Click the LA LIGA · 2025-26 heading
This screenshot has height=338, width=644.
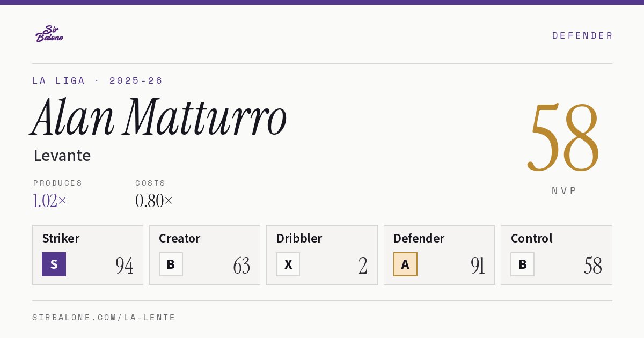[x=97, y=80]
